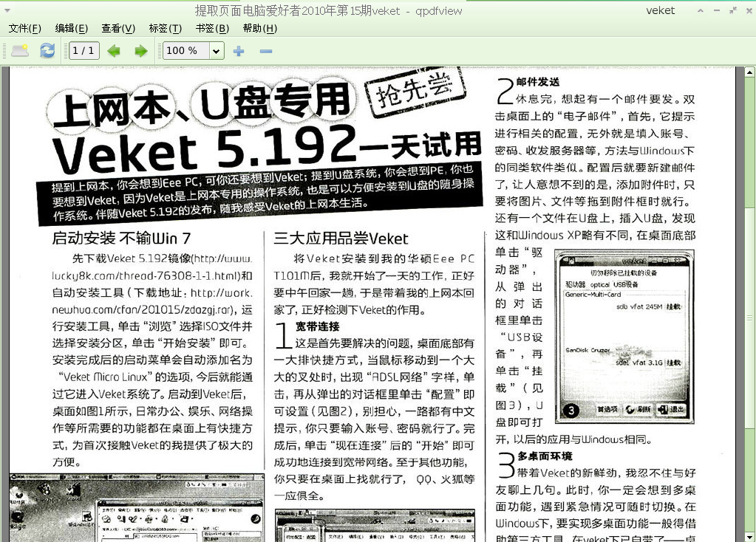756x542 pixels.
Task: Click the vertical scrollbar up arrow
Action: (749, 72)
